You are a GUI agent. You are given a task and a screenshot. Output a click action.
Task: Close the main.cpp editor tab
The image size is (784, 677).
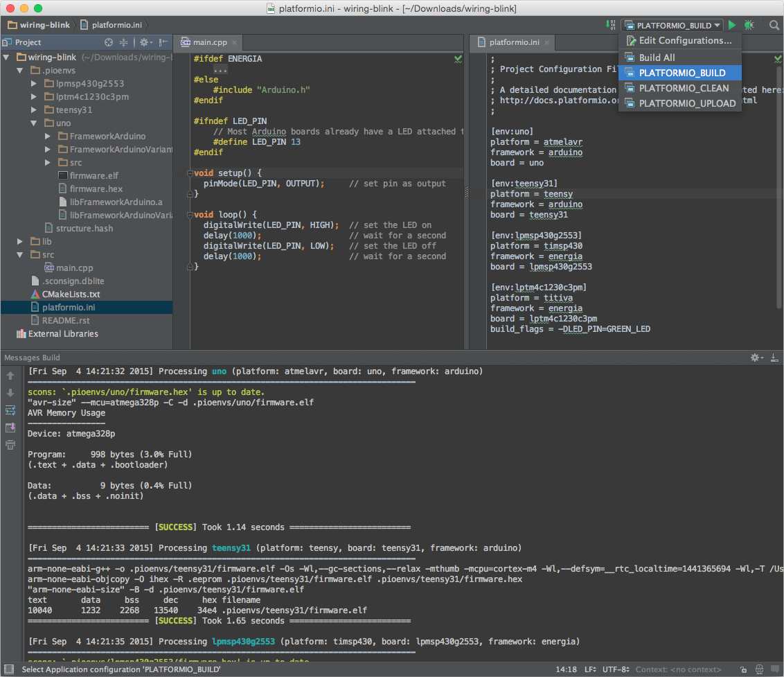click(234, 42)
